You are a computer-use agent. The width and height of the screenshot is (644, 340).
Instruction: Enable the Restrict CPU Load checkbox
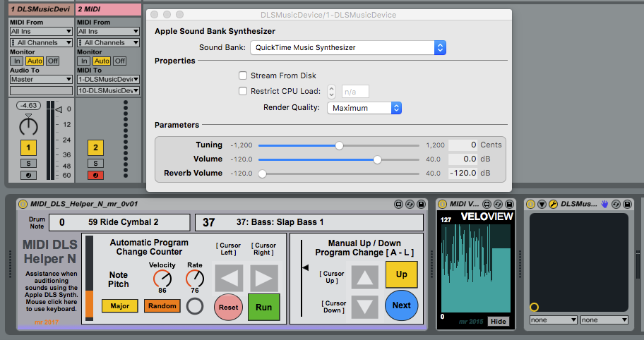click(244, 91)
